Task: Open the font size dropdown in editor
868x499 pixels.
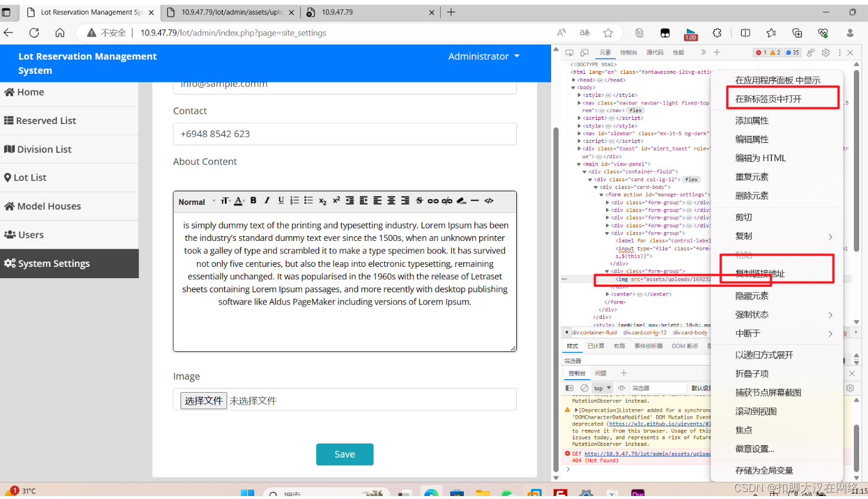Action: [225, 201]
